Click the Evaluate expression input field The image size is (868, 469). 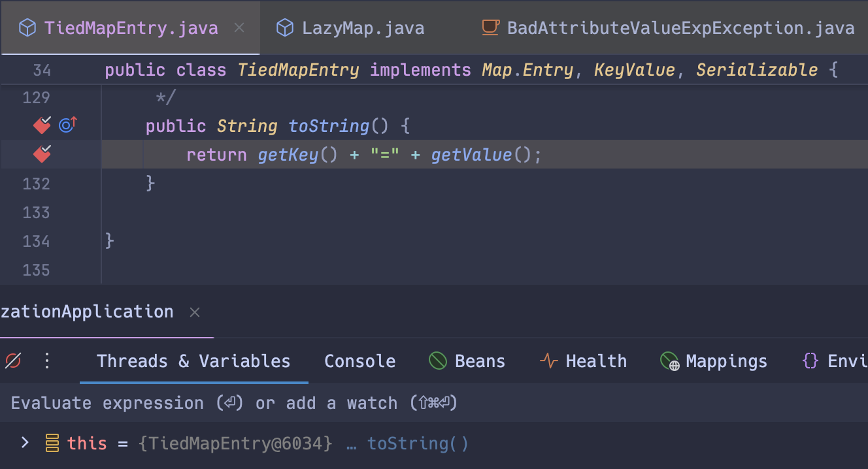point(261,403)
